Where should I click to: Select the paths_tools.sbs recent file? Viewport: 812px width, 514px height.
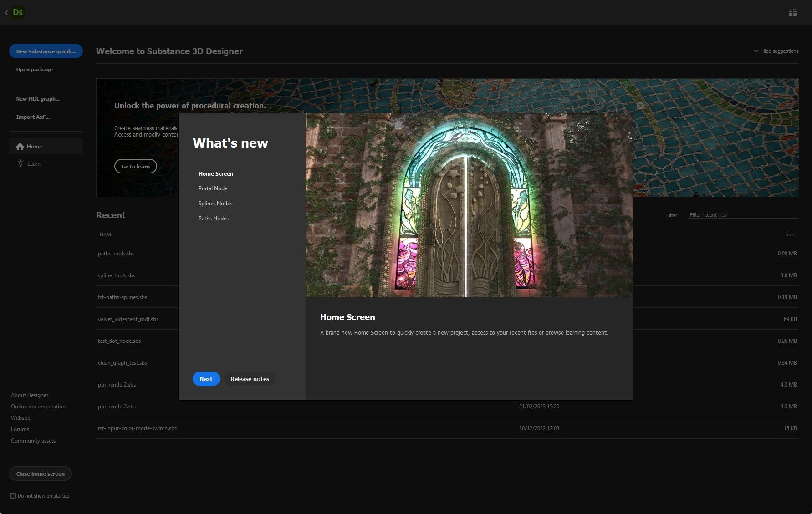pyautogui.click(x=116, y=254)
